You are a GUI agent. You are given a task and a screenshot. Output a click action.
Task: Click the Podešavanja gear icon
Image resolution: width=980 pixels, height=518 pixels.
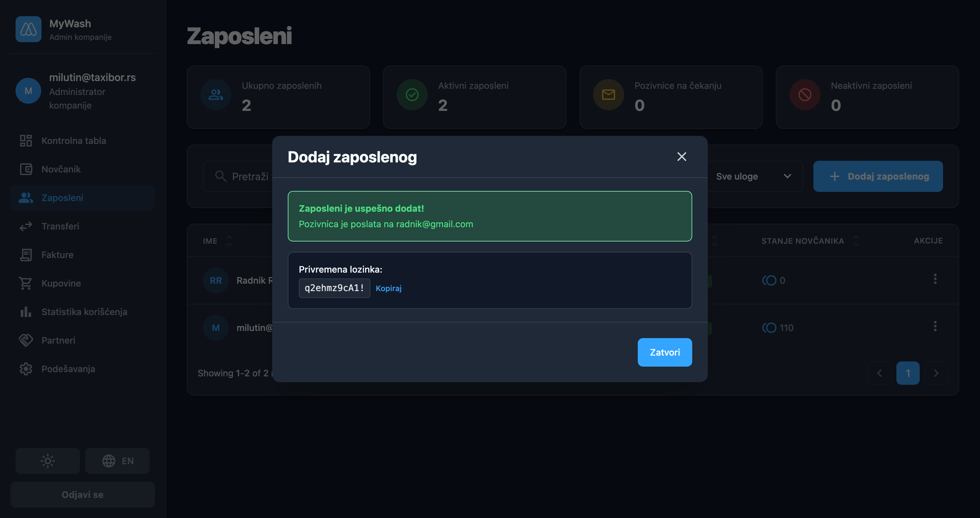26,369
